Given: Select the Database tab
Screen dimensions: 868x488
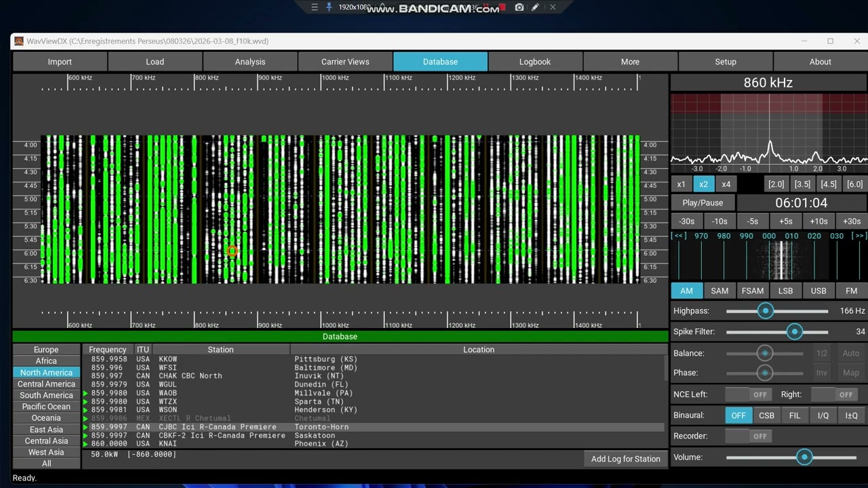Looking at the screenshot, I should coord(440,62).
